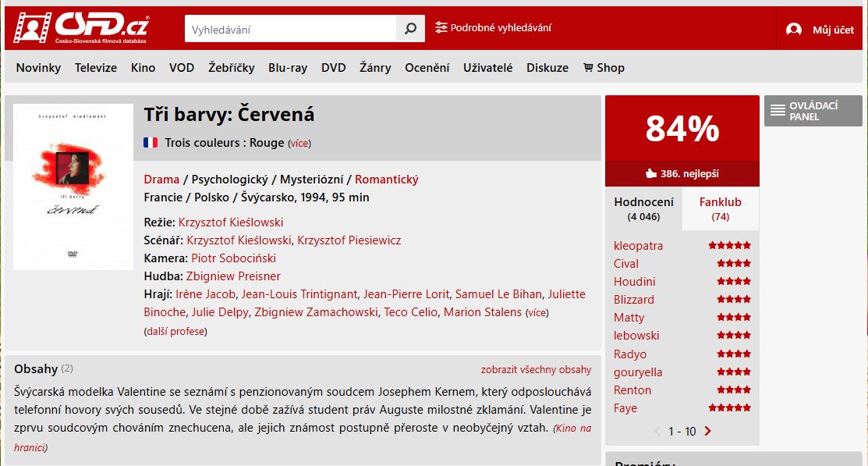Open user lebowski's profile

pos(636,336)
